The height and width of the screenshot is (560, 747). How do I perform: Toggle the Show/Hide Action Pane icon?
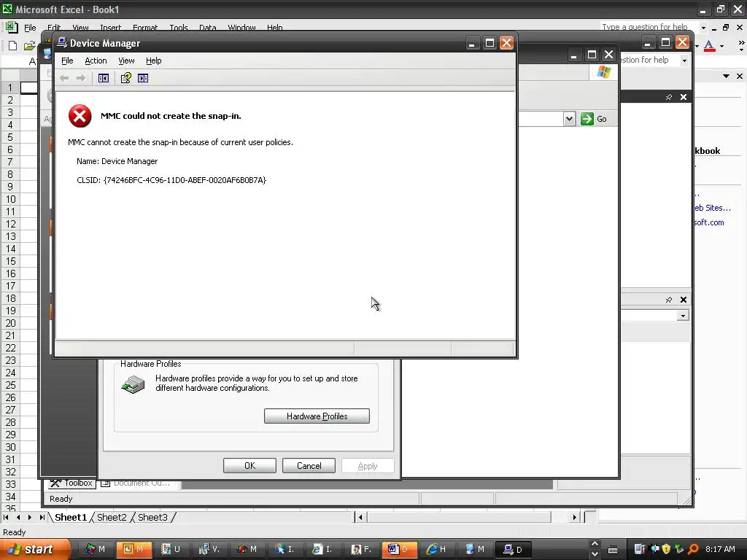[x=143, y=78]
